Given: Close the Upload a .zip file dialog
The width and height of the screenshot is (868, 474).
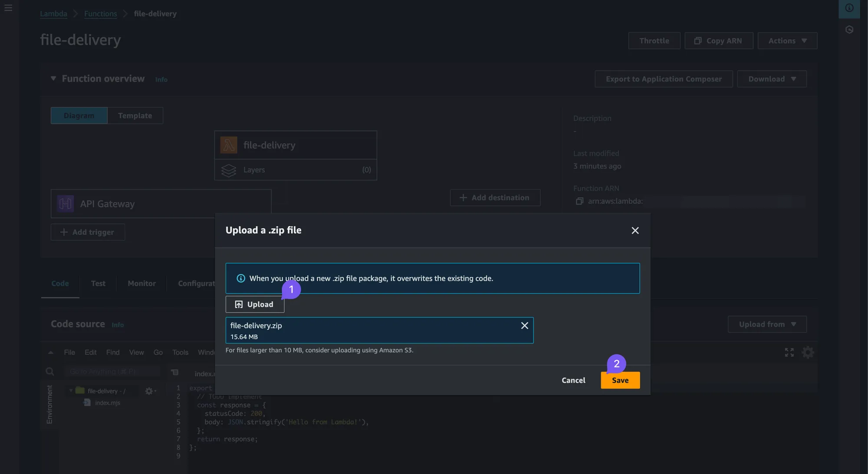Looking at the screenshot, I should 635,231.
